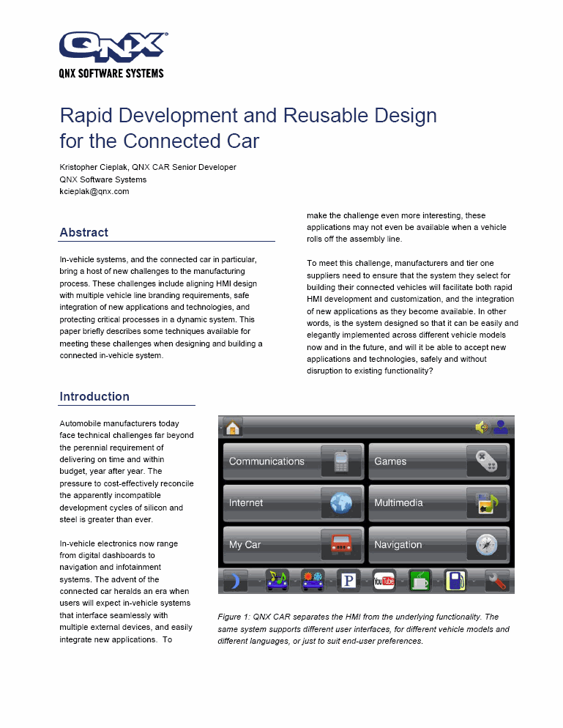Viewport: 563px width, 728px height.
Task: Click the Home house icon in the HMI
Action: point(233,427)
